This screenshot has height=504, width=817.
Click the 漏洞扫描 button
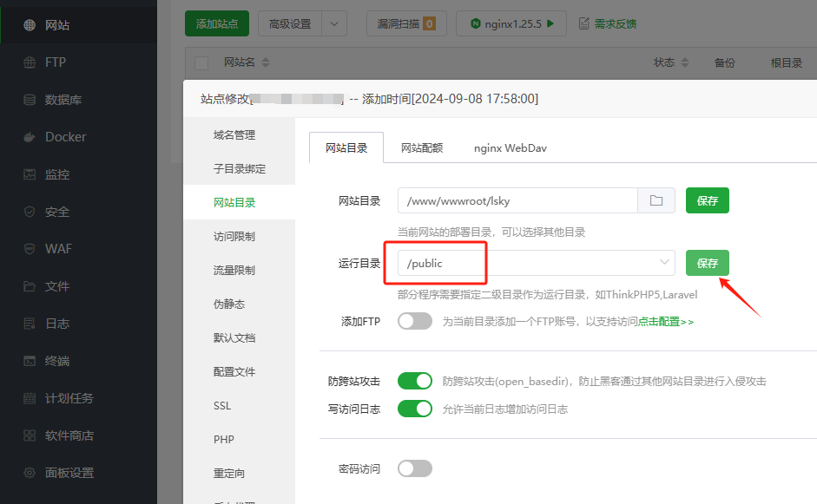(406, 24)
